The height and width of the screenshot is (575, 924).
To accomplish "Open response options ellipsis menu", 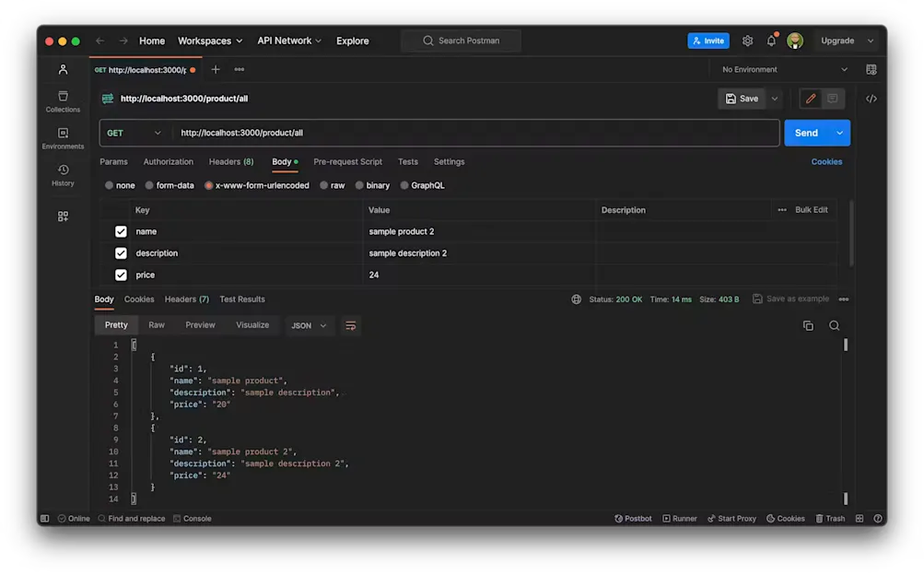I will [844, 299].
